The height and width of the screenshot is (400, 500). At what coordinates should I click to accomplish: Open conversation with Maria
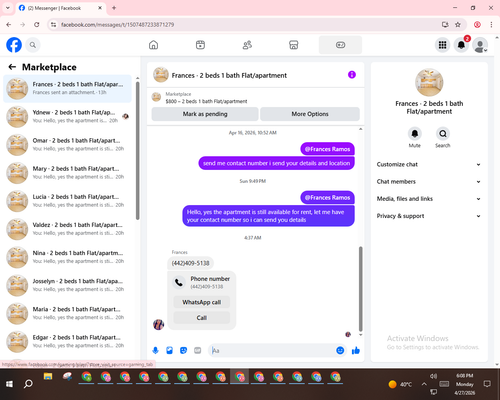(x=67, y=313)
